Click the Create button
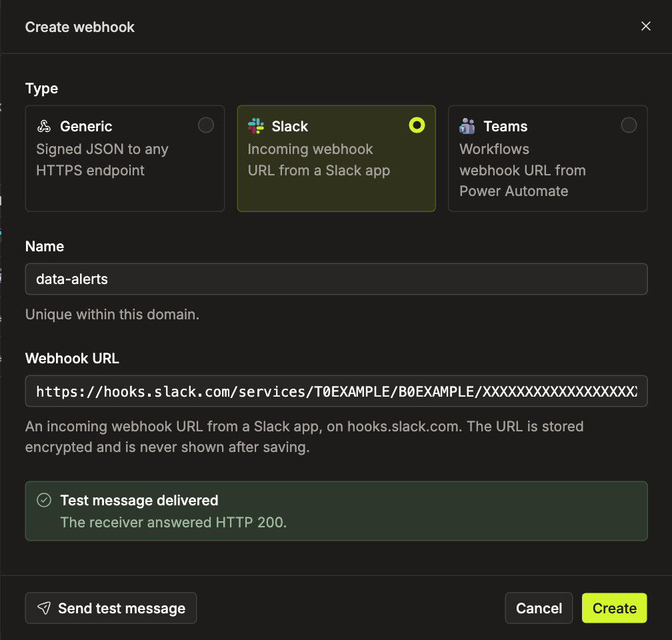Viewport: 672px width, 640px height. click(x=614, y=608)
